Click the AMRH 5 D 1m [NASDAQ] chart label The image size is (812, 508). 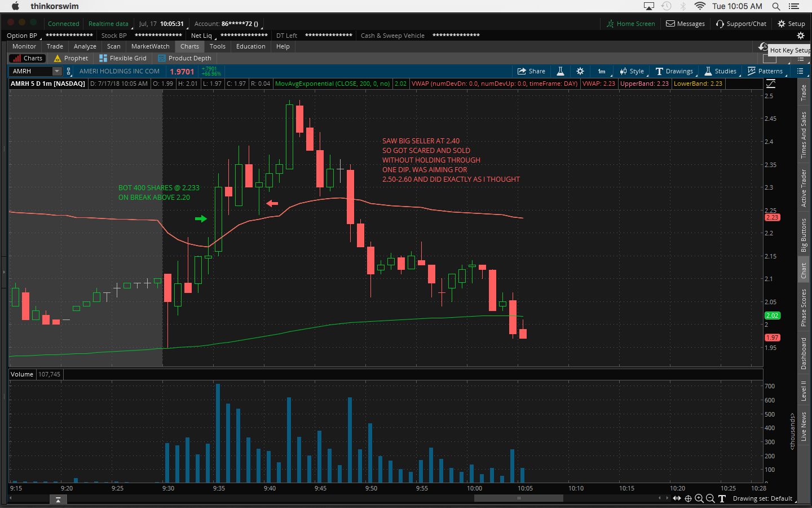tap(48, 84)
